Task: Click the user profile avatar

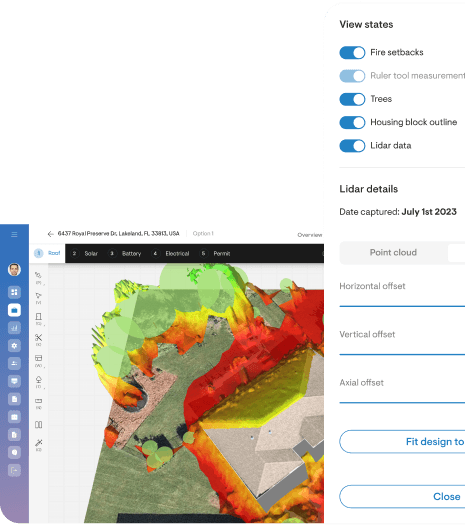Action: click(14, 269)
